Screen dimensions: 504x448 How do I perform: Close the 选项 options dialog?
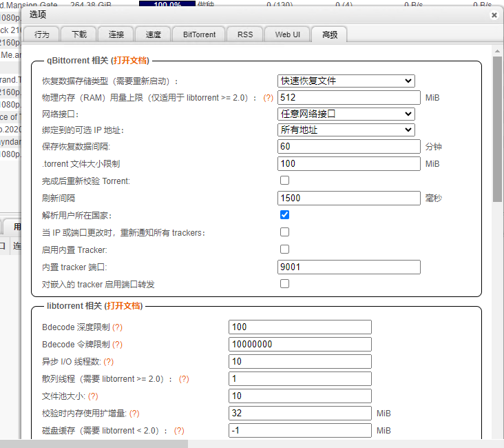494,14
